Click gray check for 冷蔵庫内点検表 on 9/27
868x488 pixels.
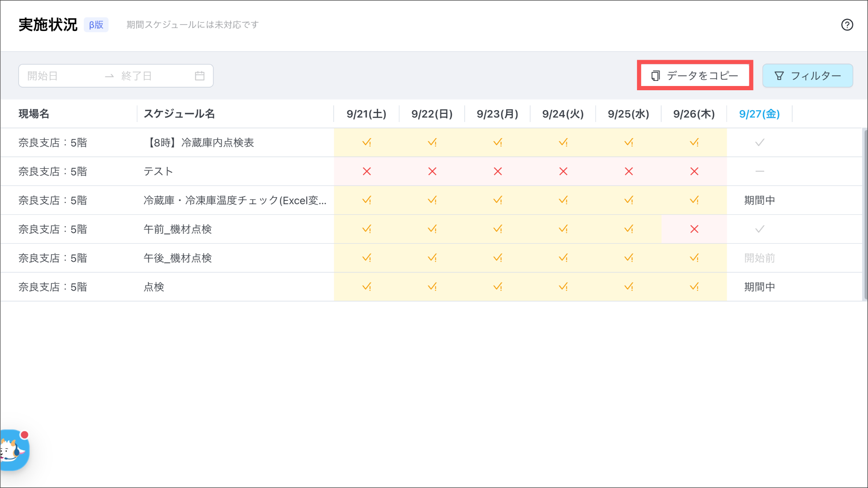coord(759,143)
